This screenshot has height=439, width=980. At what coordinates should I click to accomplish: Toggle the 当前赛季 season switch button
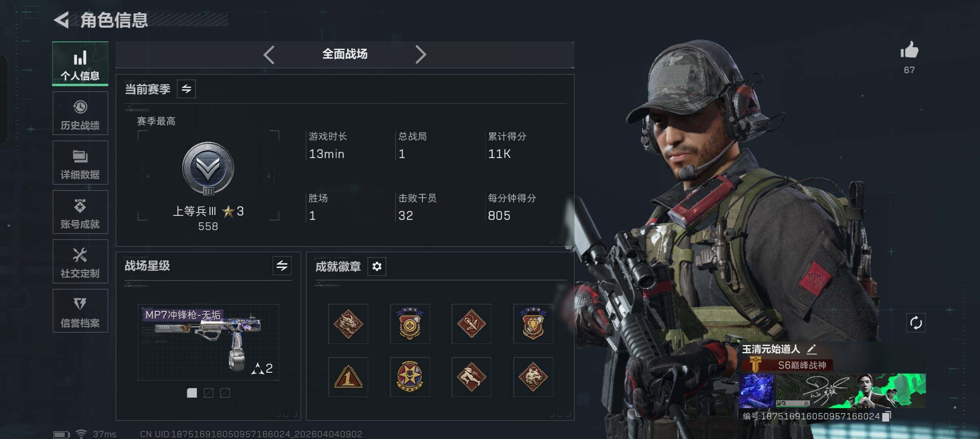(186, 89)
